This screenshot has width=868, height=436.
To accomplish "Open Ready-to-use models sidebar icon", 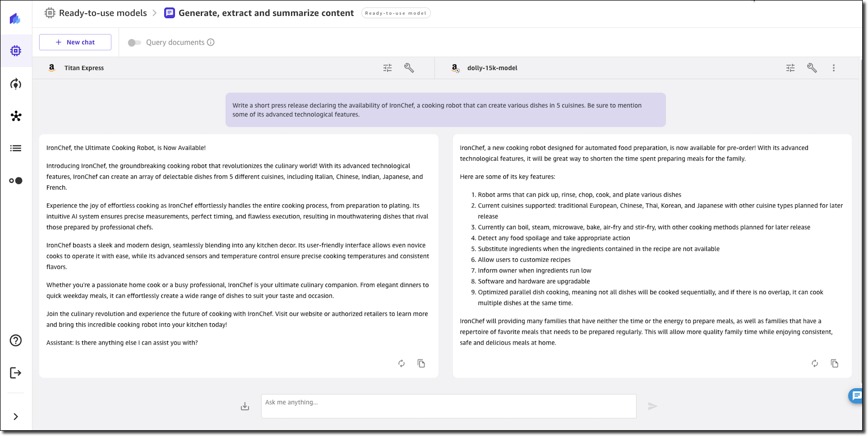I will (x=16, y=51).
